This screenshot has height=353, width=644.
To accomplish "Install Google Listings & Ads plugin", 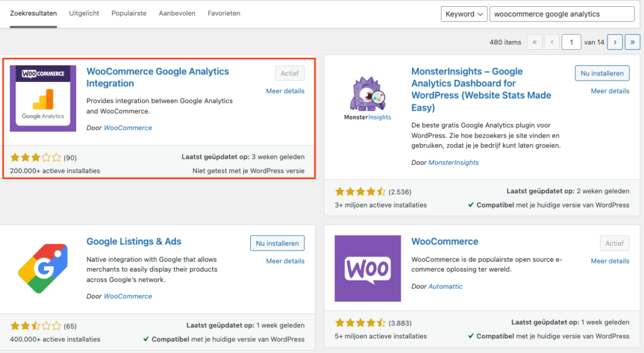I will pyautogui.click(x=277, y=244).
